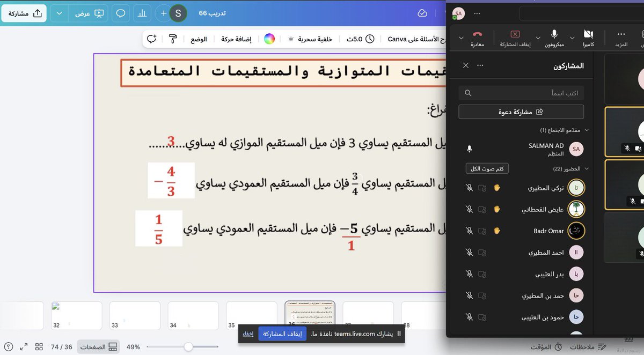Viewport: 644px width, 355px height.
Task: Select the paint roller copy-style tool
Action: point(172,39)
